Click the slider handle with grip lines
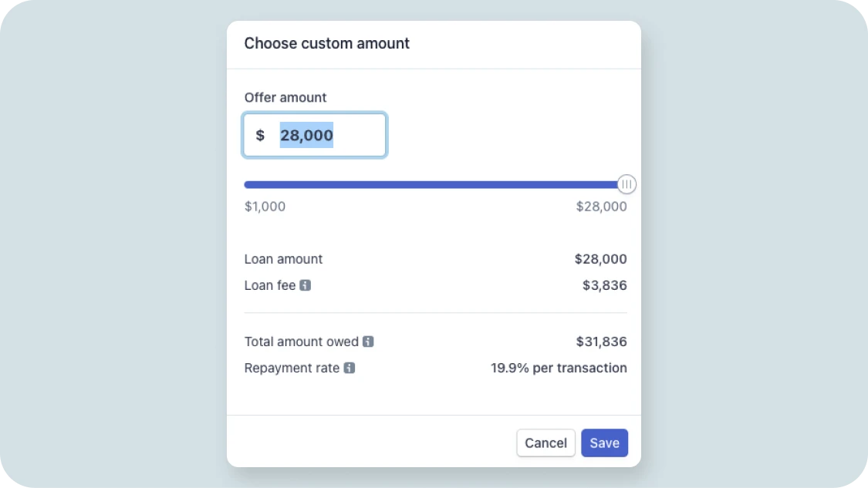The height and width of the screenshot is (488, 868). click(627, 184)
